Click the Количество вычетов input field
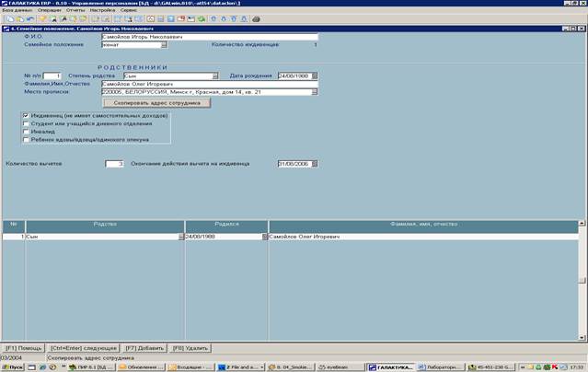This screenshot has width=588, height=372. point(114,164)
